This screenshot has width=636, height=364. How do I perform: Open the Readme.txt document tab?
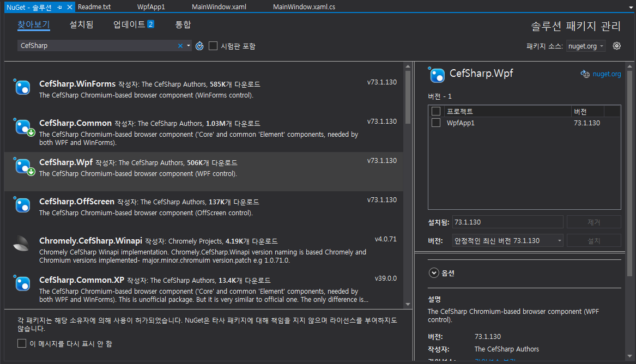94,7
